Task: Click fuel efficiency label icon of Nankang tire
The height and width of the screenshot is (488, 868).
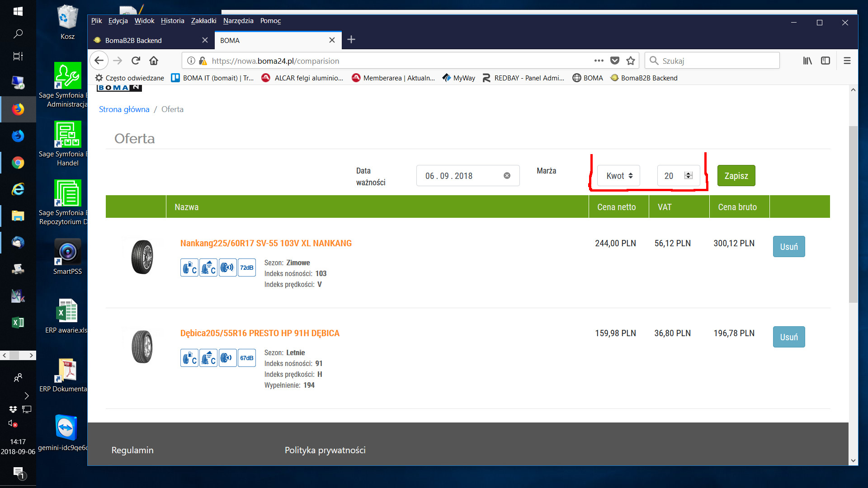Action: pyautogui.click(x=189, y=268)
